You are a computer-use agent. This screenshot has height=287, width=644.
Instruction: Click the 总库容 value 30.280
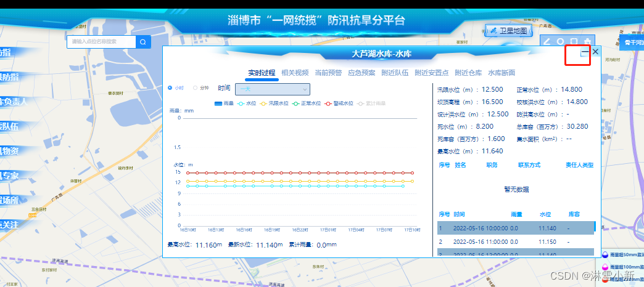click(x=577, y=126)
